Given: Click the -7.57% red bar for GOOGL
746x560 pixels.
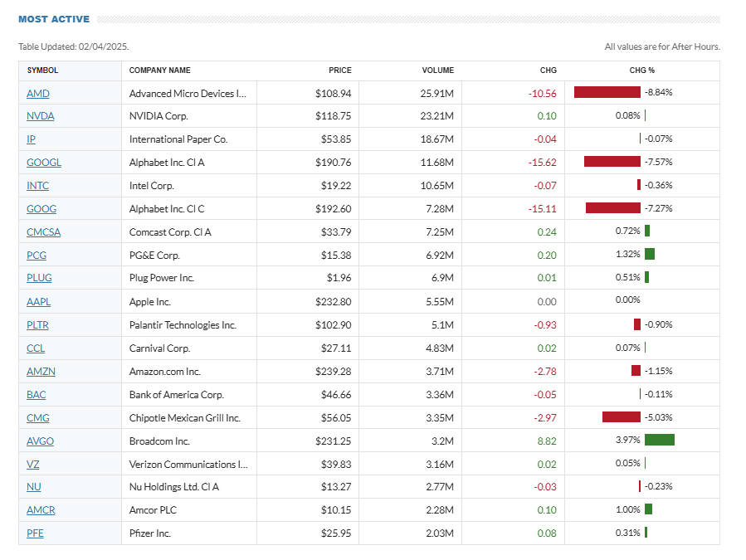Looking at the screenshot, I should (x=612, y=162).
